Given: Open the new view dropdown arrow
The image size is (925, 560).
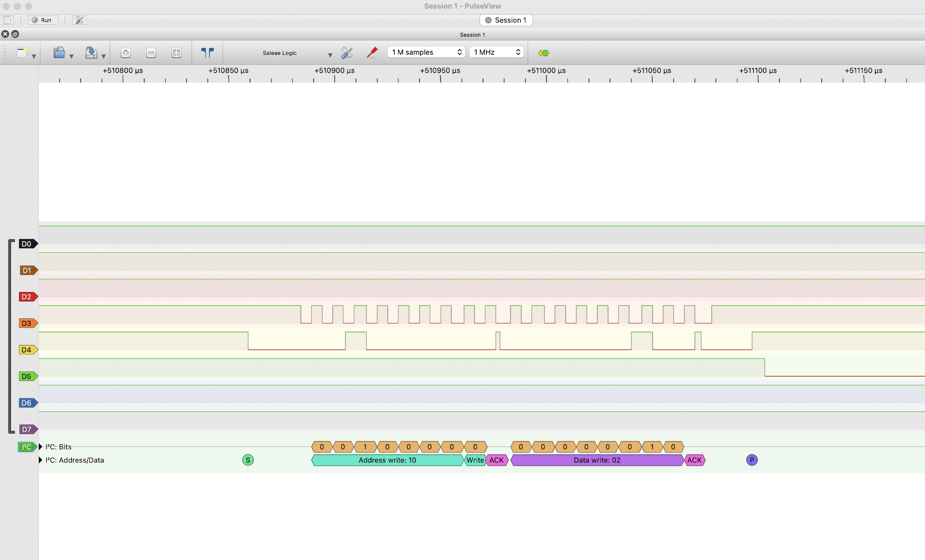Looking at the screenshot, I should click(34, 56).
